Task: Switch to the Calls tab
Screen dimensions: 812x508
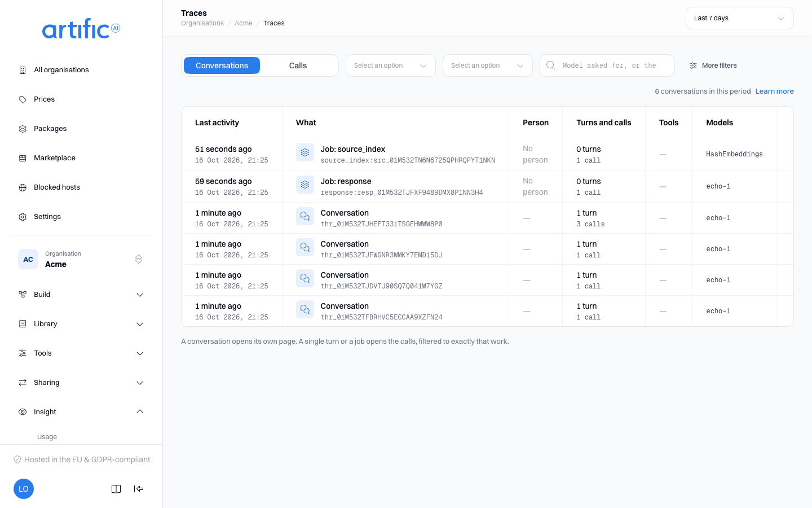Action: pyautogui.click(x=298, y=65)
